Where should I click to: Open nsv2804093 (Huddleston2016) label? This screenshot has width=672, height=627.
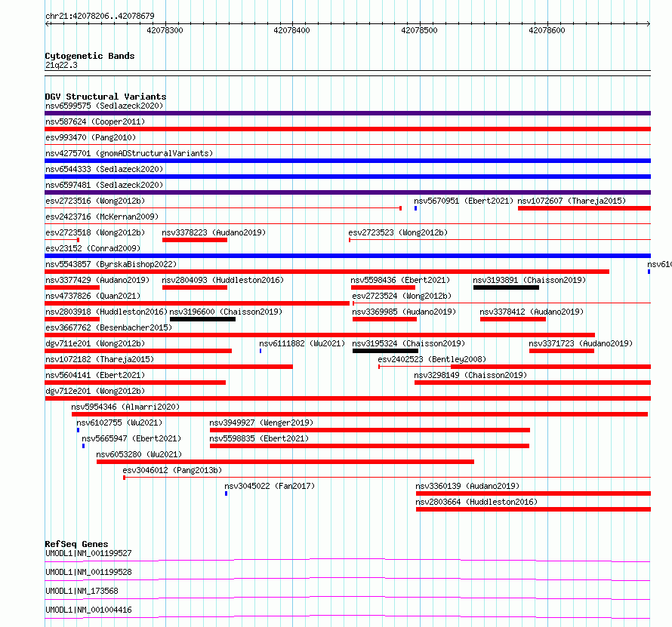[223, 280]
